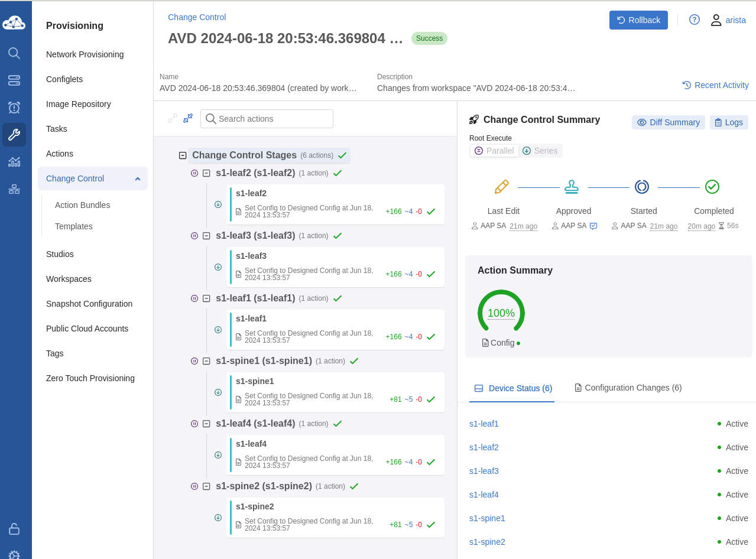
Task: Open Workspaces in Provisioning menu
Action: click(69, 279)
